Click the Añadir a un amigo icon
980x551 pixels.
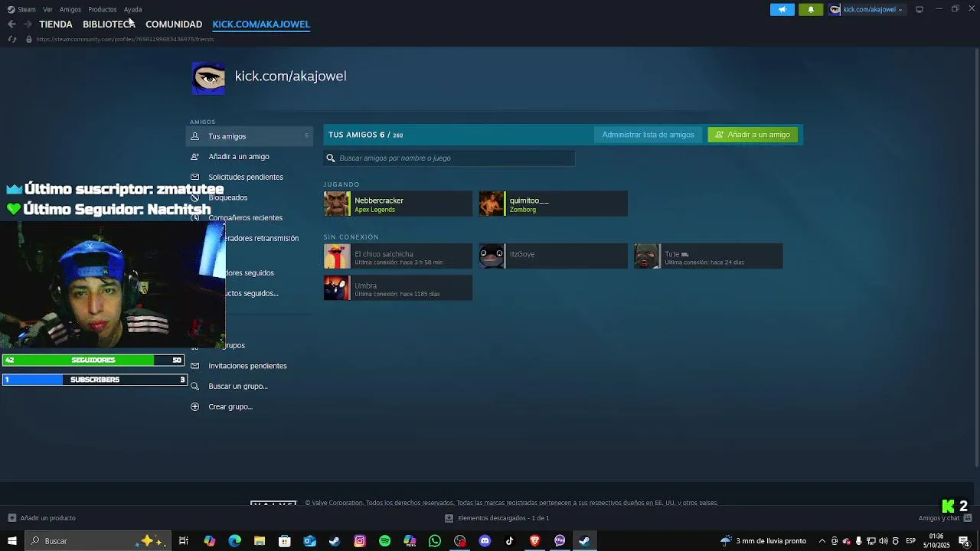pos(194,156)
